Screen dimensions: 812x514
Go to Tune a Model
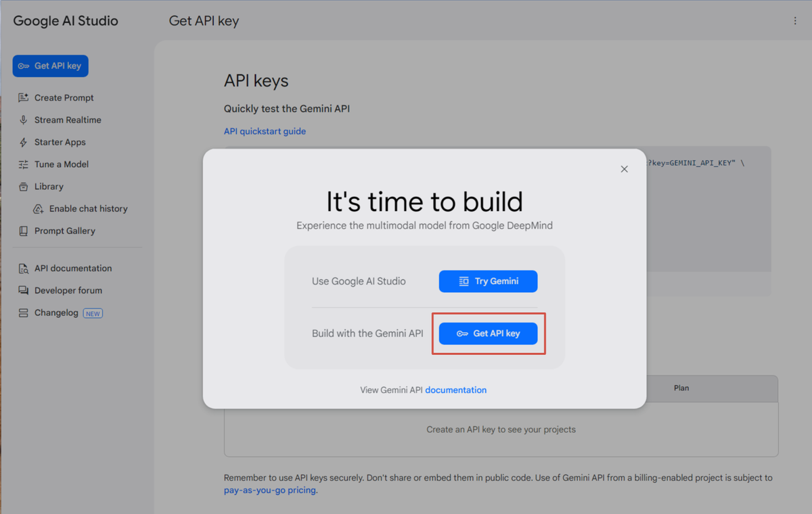coord(62,164)
